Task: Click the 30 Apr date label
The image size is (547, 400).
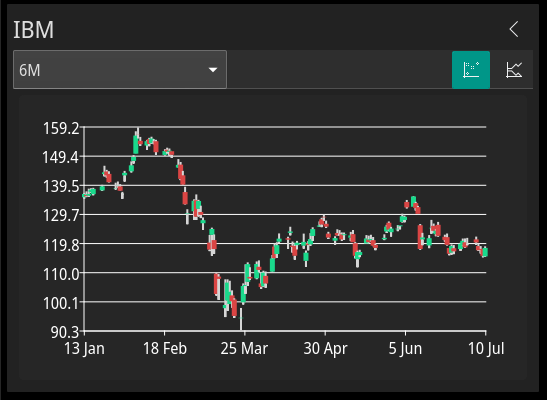Action: 325,348
